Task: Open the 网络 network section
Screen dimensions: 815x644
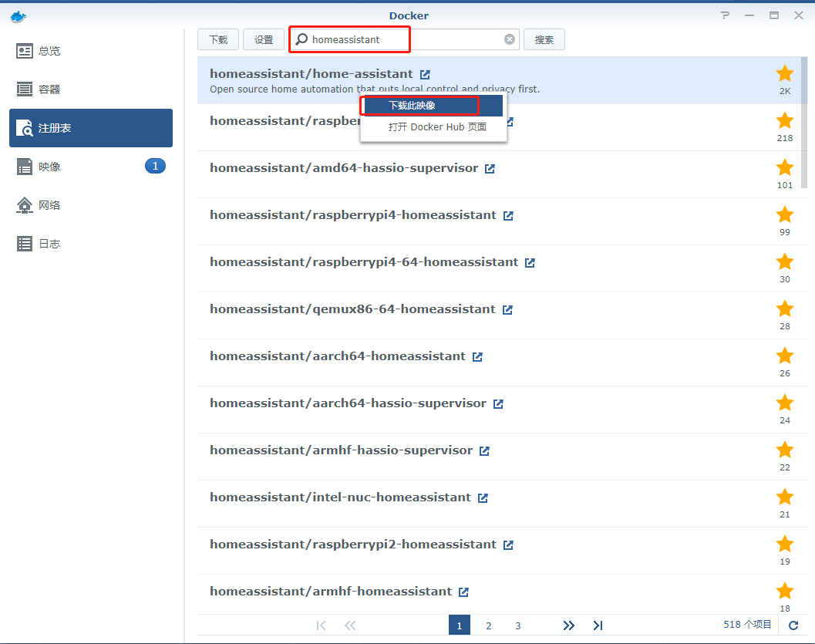Action: (91, 205)
